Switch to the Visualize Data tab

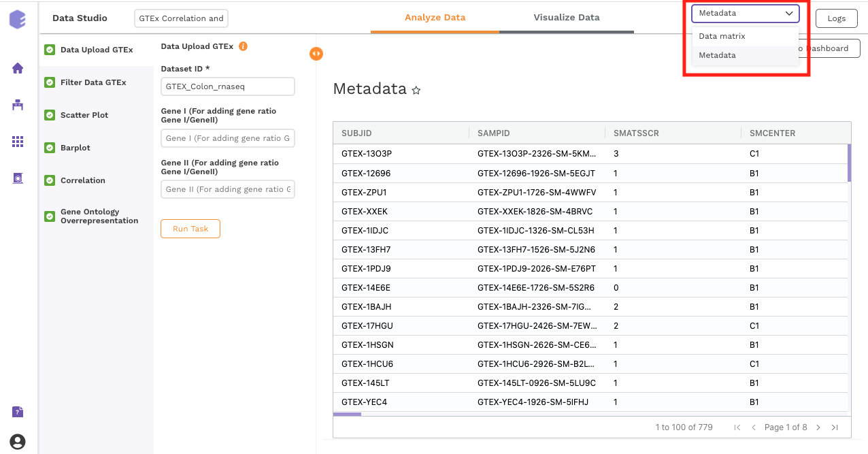point(567,18)
